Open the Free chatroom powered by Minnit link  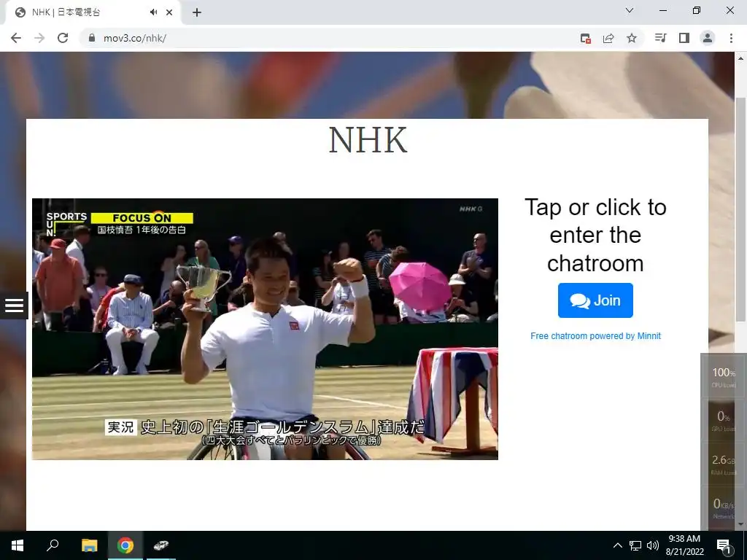pyautogui.click(x=595, y=335)
